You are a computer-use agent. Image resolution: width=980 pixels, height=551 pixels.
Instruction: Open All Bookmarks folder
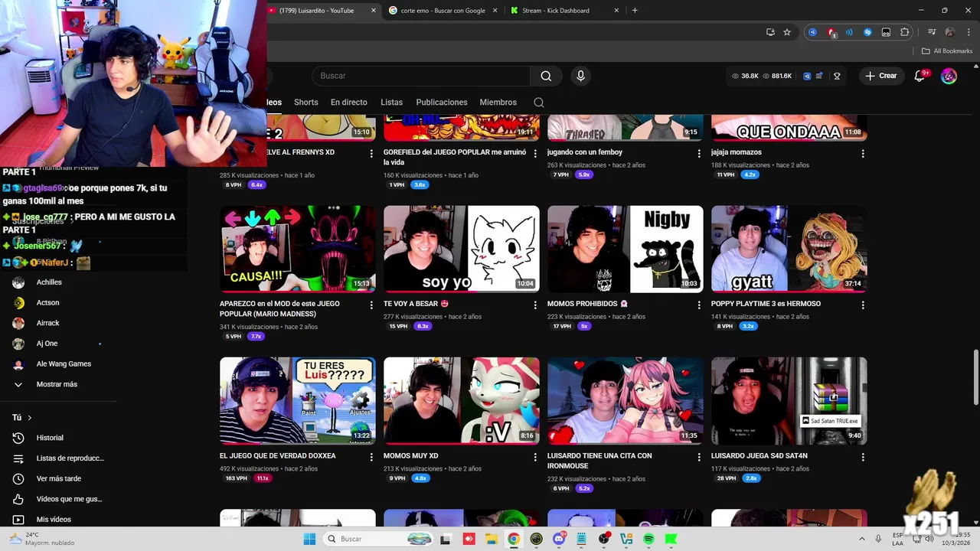[947, 51]
